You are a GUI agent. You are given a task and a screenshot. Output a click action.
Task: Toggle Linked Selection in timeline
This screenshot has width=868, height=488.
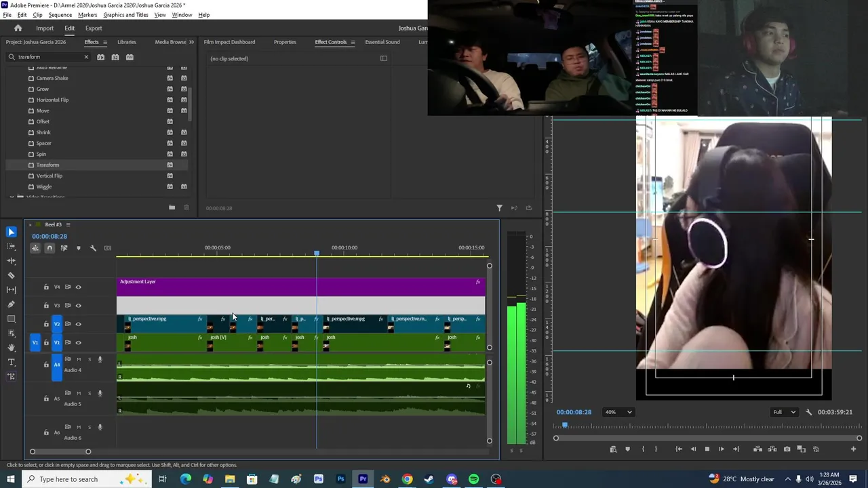(x=64, y=248)
